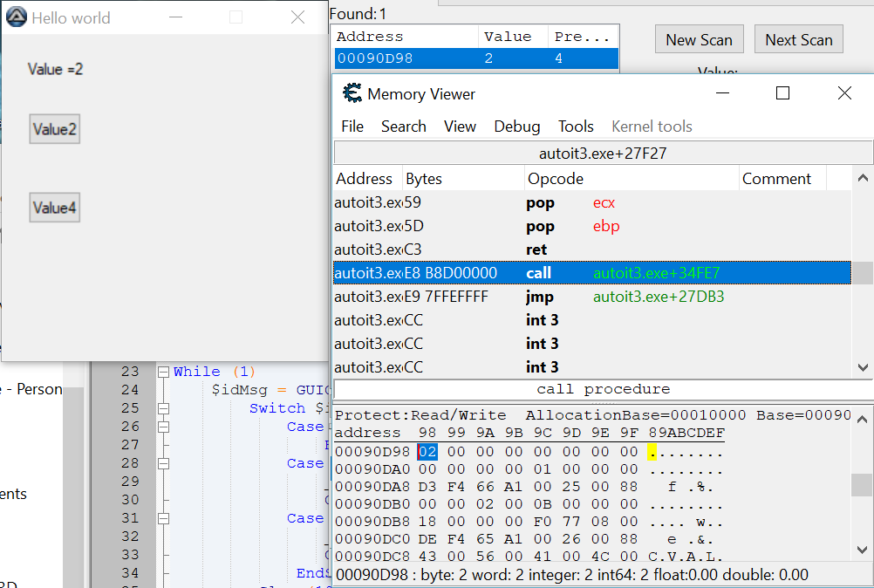Click the Address header in the disassembler
The height and width of the screenshot is (588, 874).
coord(367,178)
